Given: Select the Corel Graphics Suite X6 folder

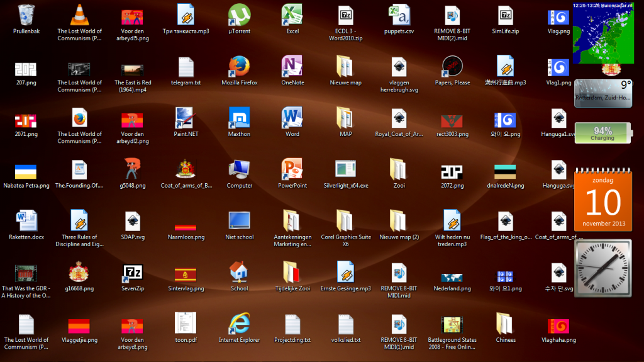Looking at the screenshot, I should click(345, 221).
